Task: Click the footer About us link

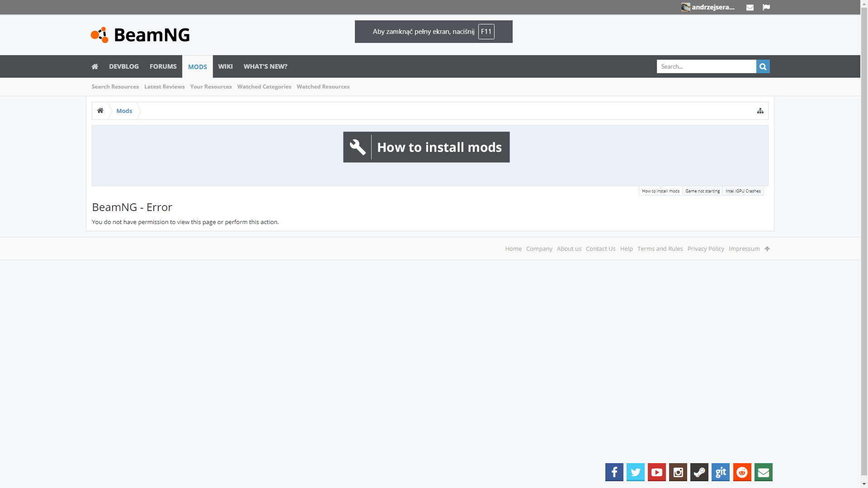Action: coord(569,249)
